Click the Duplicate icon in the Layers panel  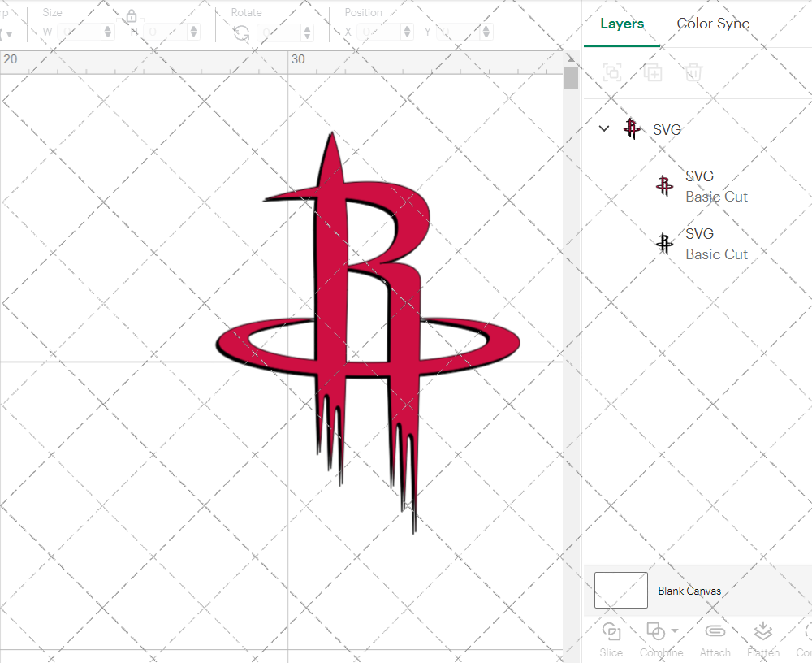pos(653,72)
